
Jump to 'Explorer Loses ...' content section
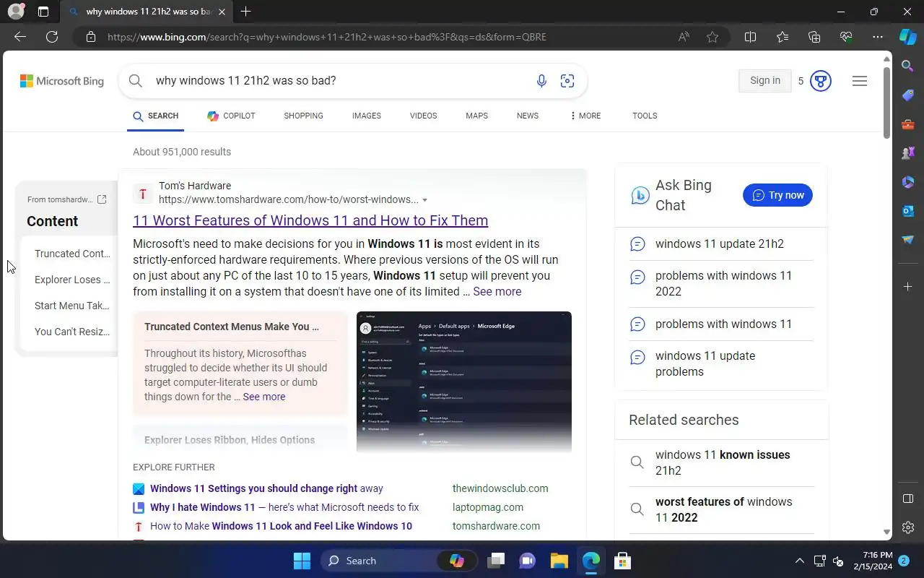pos(72,280)
